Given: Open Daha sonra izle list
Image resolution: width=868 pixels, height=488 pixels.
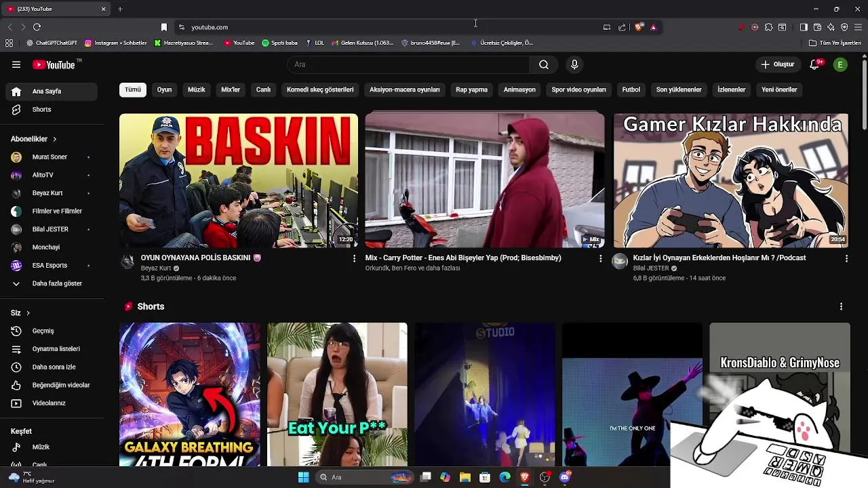Looking at the screenshot, I should 52,367.
